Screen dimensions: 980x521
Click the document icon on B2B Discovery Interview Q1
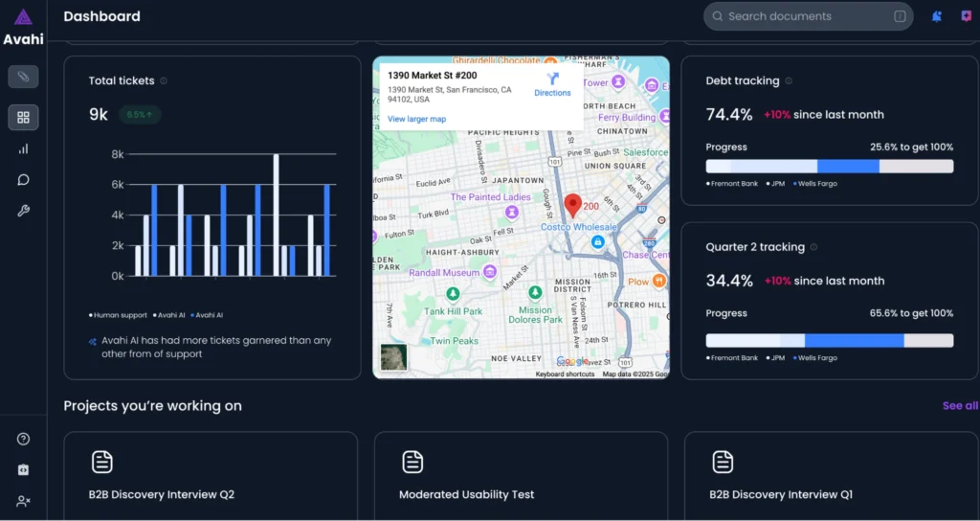click(724, 463)
